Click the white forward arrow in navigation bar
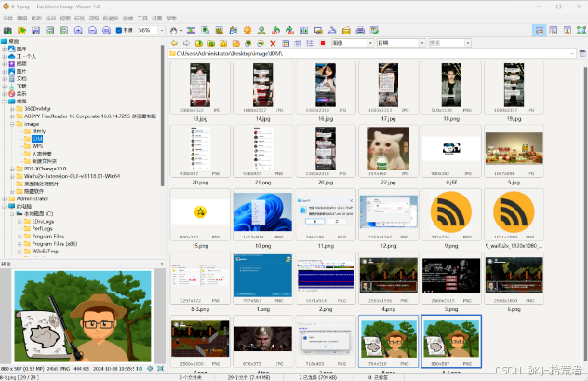 pos(186,43)
